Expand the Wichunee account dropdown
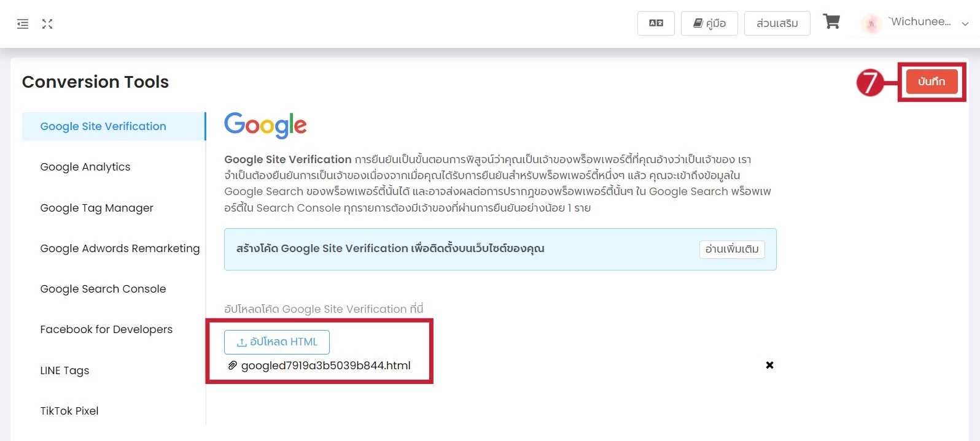 965,24
